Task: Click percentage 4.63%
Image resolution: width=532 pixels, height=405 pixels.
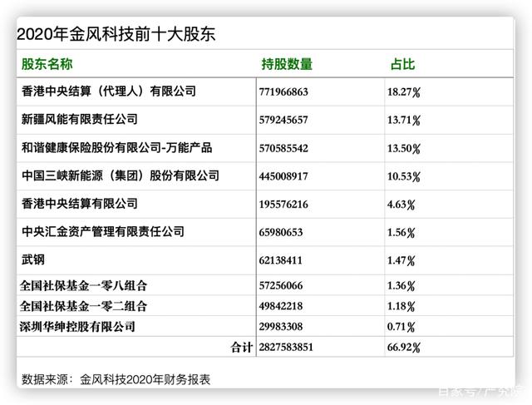Action: pyautogui.click(x=401, y=205)
